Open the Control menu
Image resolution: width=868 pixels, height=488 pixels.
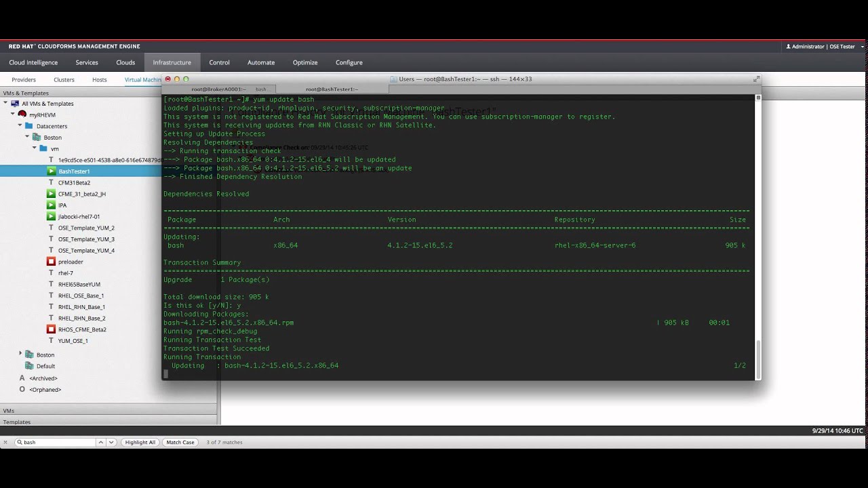tap(219, 62)
